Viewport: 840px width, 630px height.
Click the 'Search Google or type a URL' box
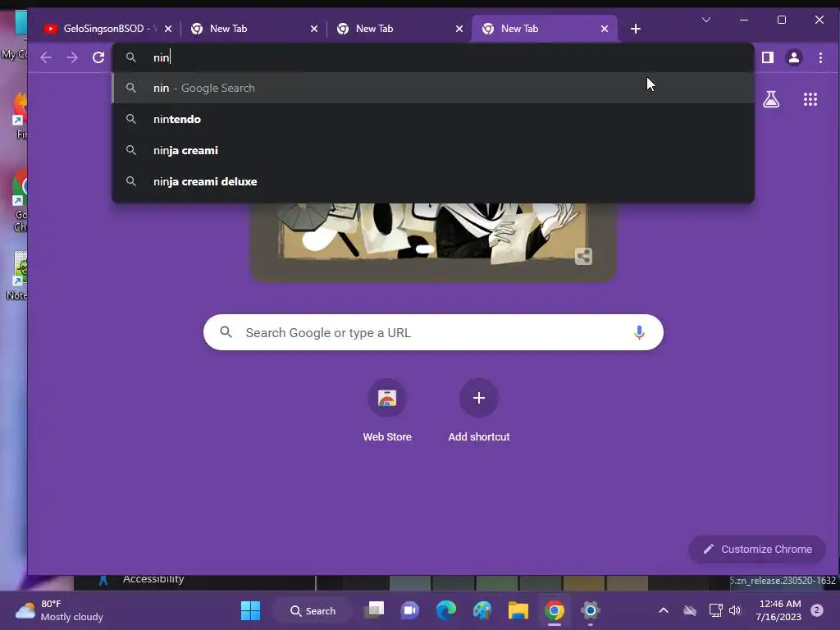[433, 332]
